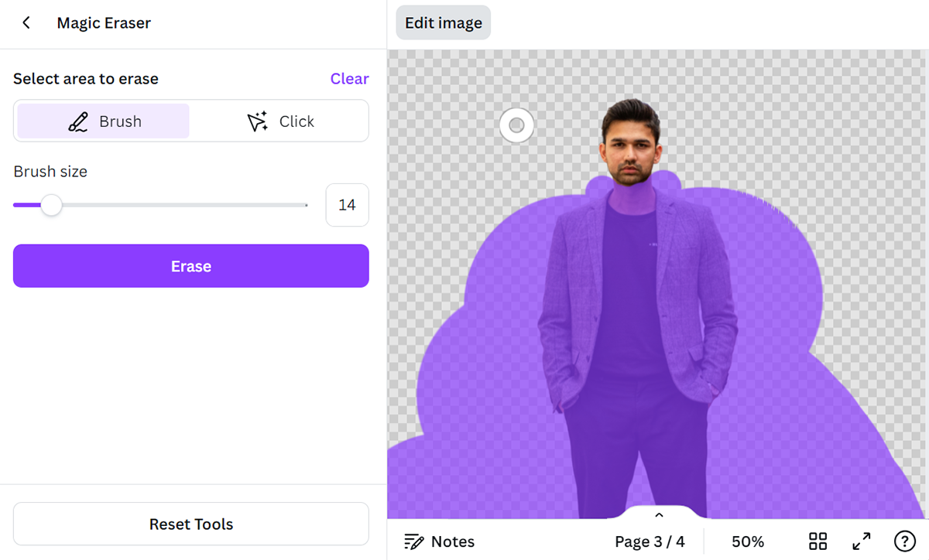The width and height of the screenshot is (929, 560).
Task: Click the Reset Tools button
Action: click(x=191, y=524)
